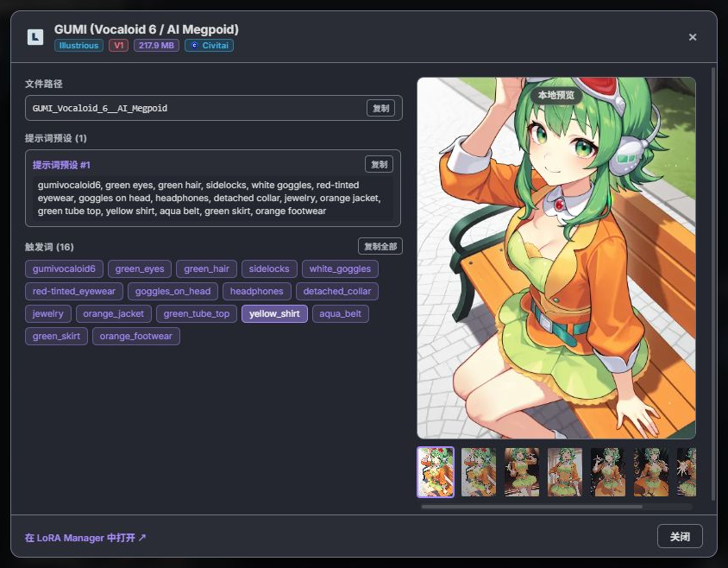The height and width of the screenshot is (568, 728).
Task: Click the 提示词预设 (1) section label
Action: tap(56, 138)
